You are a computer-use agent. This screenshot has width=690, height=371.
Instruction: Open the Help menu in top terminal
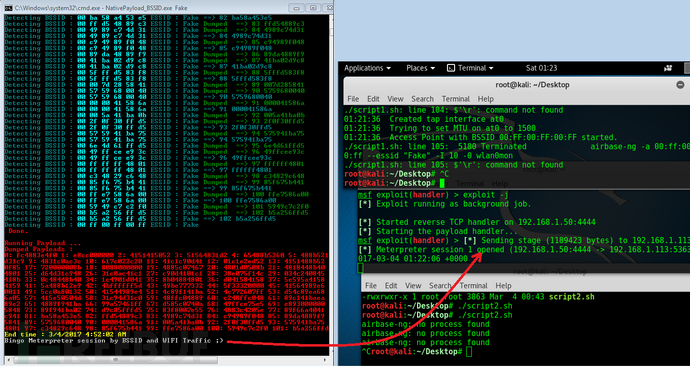[486, 99]
